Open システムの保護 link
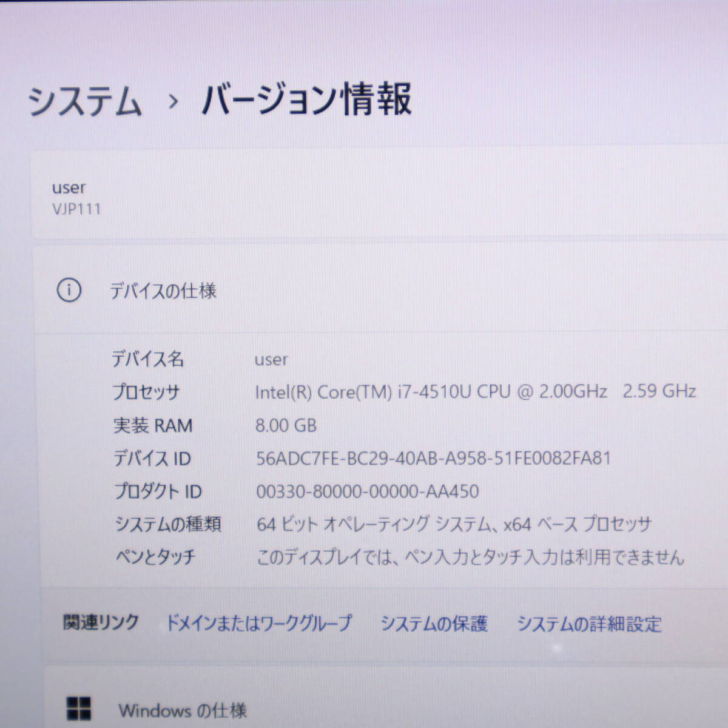This screenshot has height=728, width=728. (x=434, y=623)
